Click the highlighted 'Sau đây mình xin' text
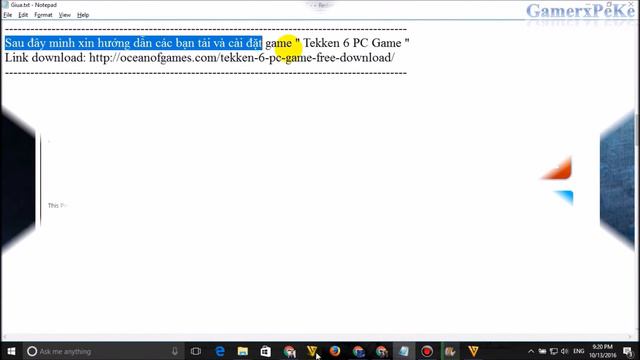Screen dimensions: 640x360 tap(49, 43)
